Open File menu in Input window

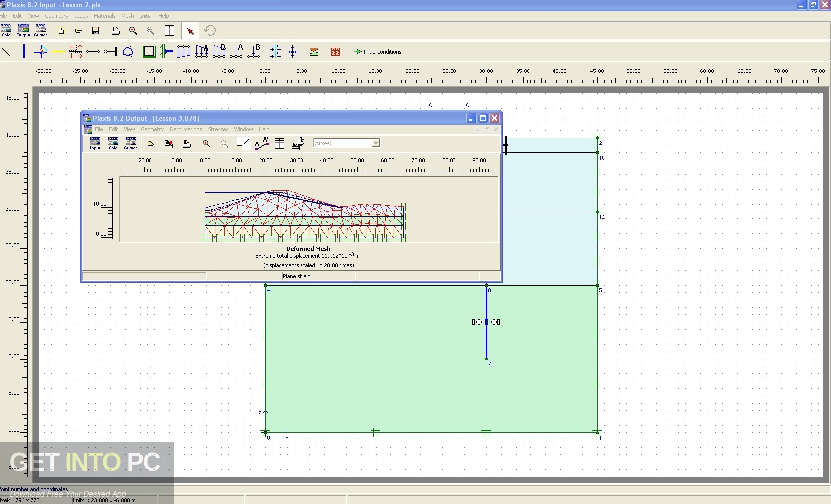(4, 16)
